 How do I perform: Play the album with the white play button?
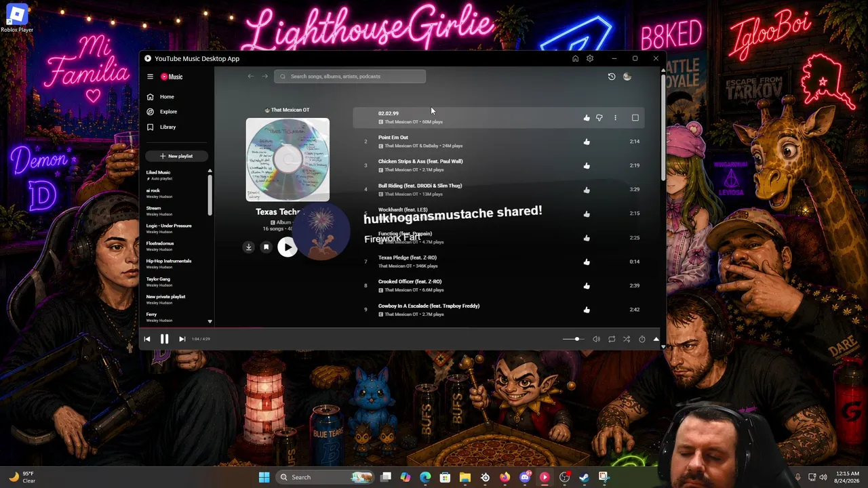[288, 247]
